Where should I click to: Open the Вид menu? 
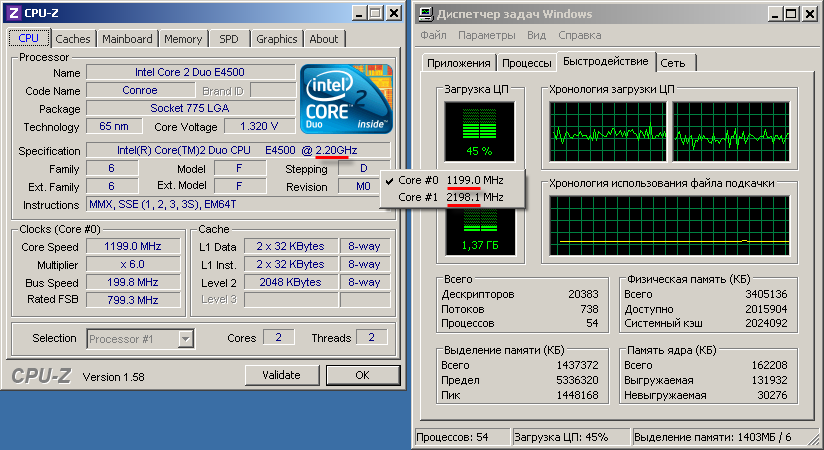537,35
